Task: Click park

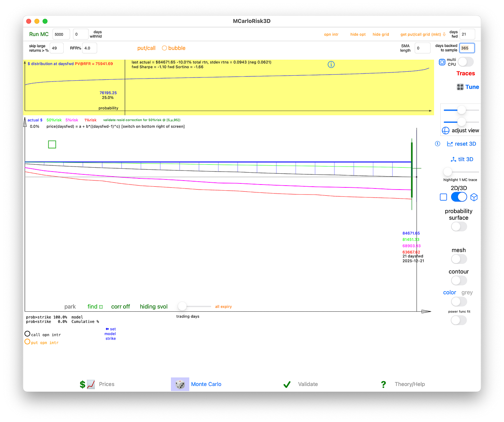Action: click(70, 307)
